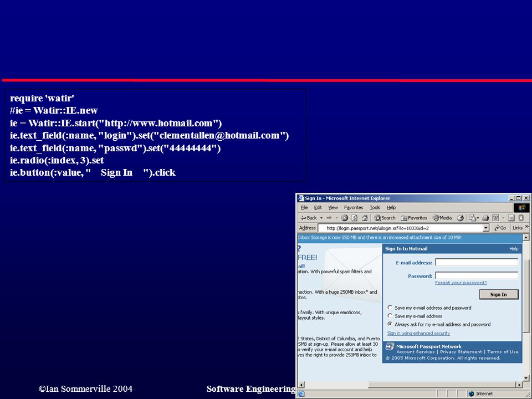The image size is (532, 399).
Task: Click the Forward arrow in the toolbar
Action: point(329,218)
